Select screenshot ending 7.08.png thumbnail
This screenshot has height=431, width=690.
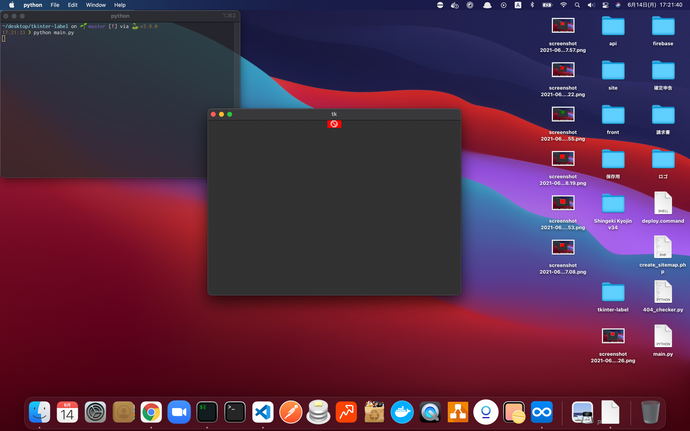click(563, 247)
